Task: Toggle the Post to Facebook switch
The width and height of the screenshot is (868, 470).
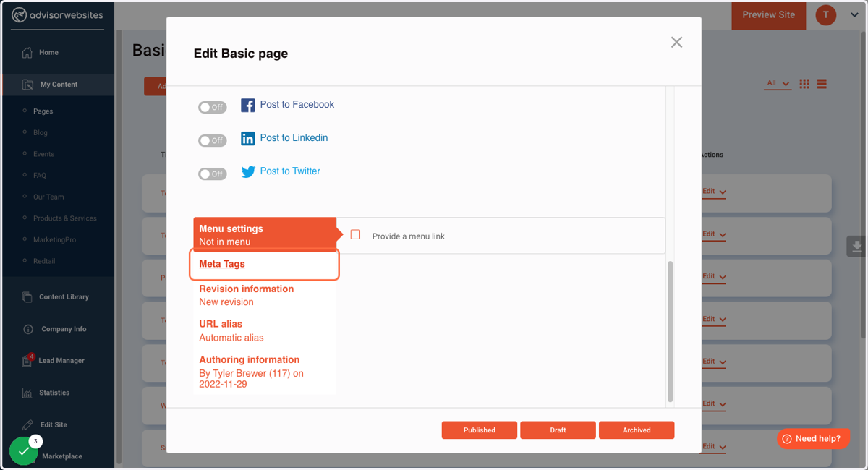Action: (213, 107)
